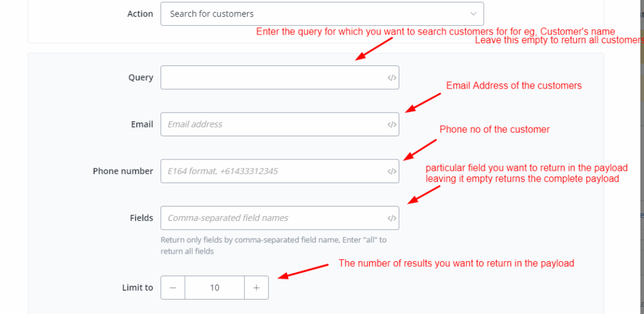Decrease the limit with the minus button
644x314 pixels.
click(173, 288)
